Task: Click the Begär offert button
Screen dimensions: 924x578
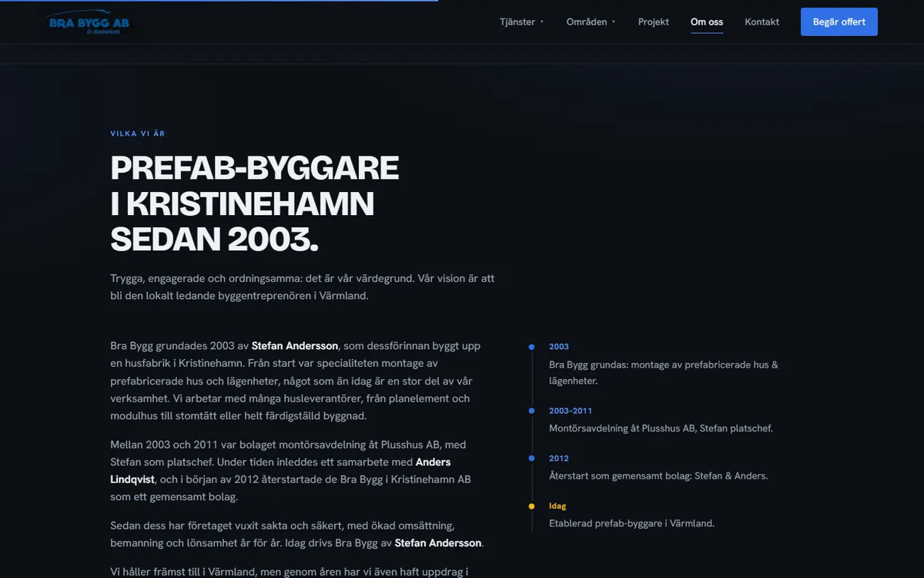Action: tap(839, 22)
